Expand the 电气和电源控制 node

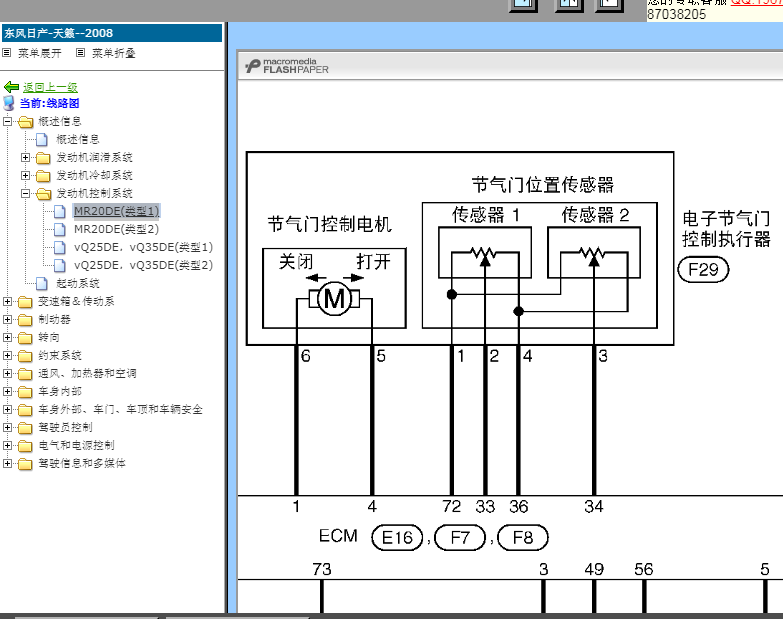pos(7,445)
